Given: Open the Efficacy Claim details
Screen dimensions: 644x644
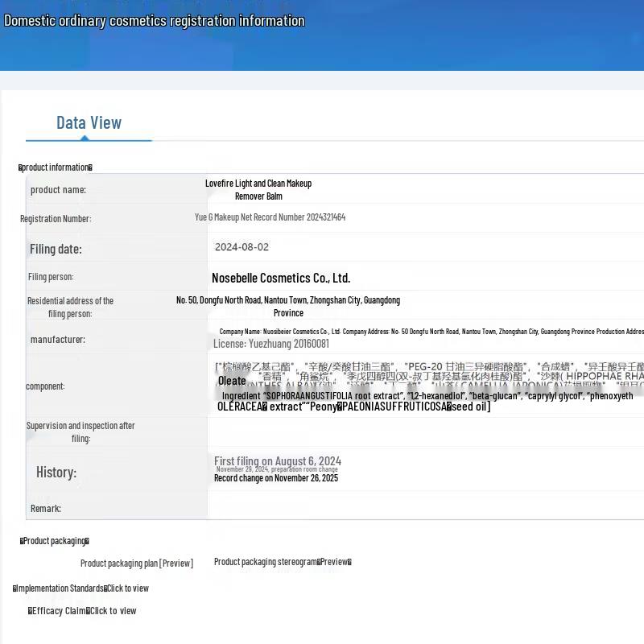Looking at the screenshot, I should [82, 611].
